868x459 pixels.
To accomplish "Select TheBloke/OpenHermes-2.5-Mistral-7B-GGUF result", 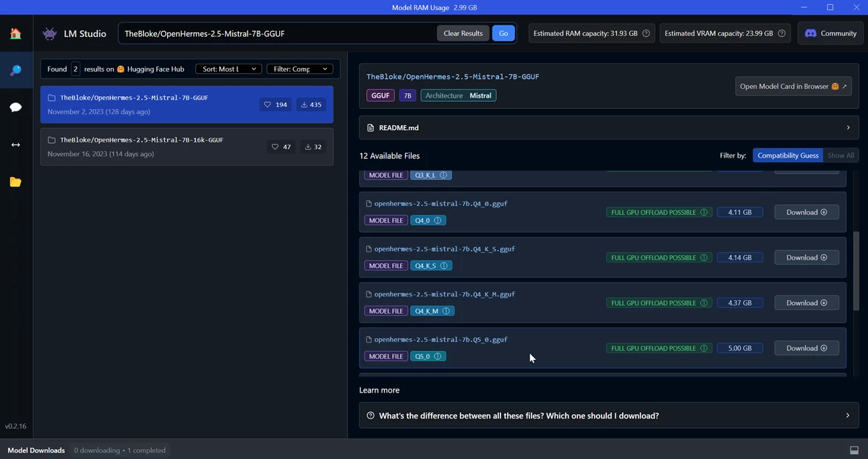I will pyautogui.click(x=187, y=105).
